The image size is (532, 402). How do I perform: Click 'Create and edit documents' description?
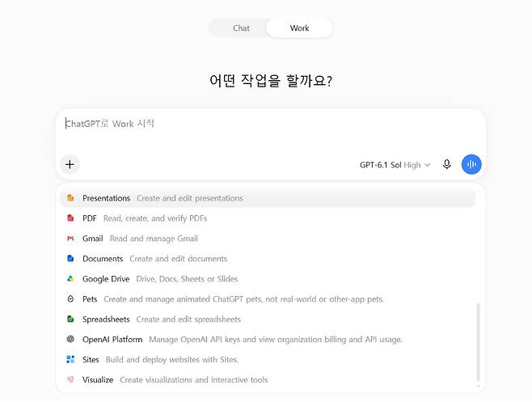click(178, 258)
